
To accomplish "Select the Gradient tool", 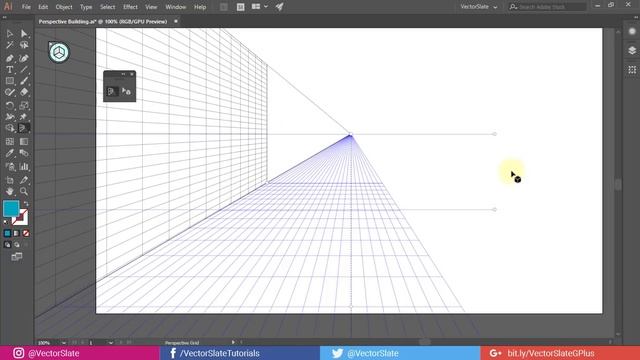I will (24, 142).
